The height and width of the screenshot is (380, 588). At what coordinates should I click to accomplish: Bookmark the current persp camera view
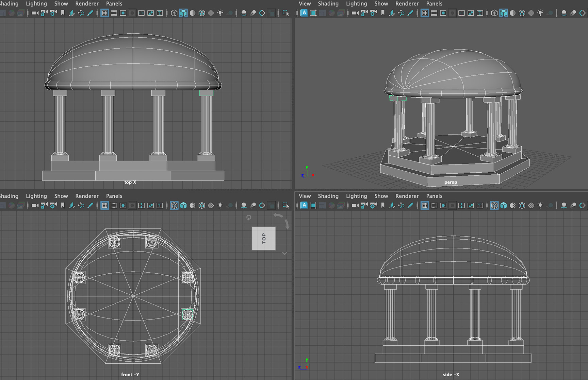click(383, 13)
